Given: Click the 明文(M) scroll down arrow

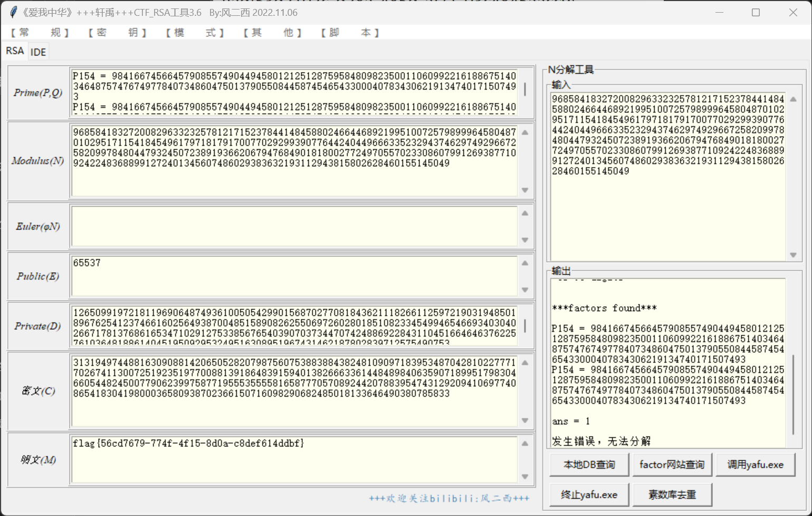Looking at the screenshot, I should tap(525, 476).
